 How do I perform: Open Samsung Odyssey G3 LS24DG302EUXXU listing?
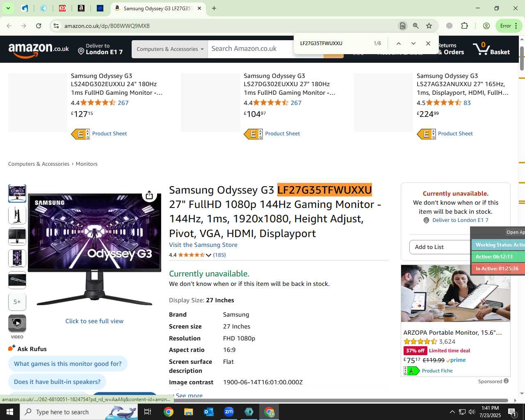(116, 84)
